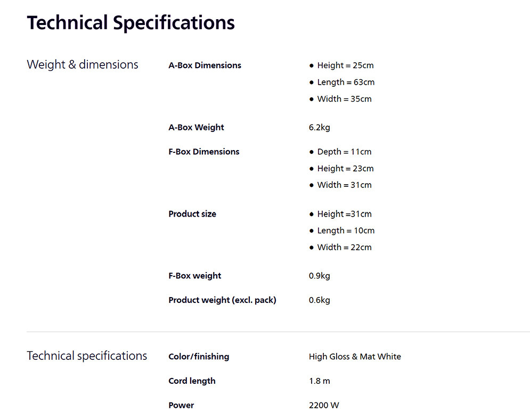Click the A-Box Weight label
The image size is (530, 420).
196,128
